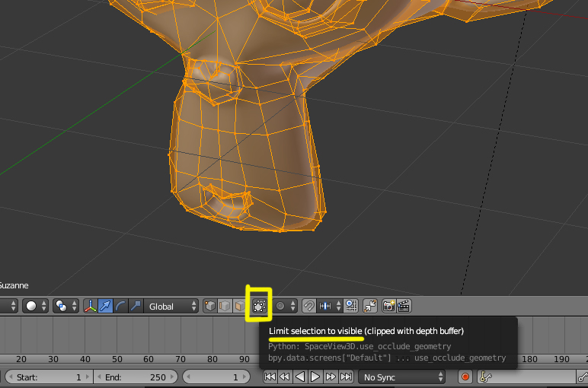Click the OpenGL render image camera icon
The width and height of the screenshot is (588, 388).
coord(389,306)
